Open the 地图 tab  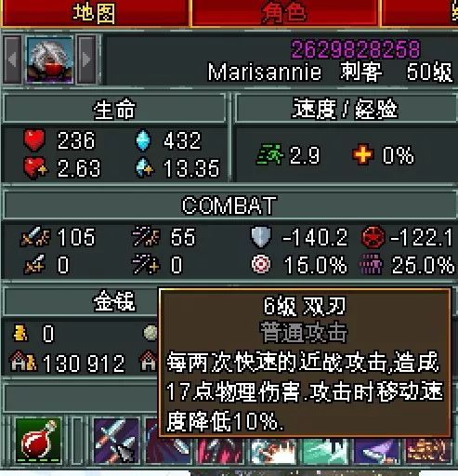95,13
